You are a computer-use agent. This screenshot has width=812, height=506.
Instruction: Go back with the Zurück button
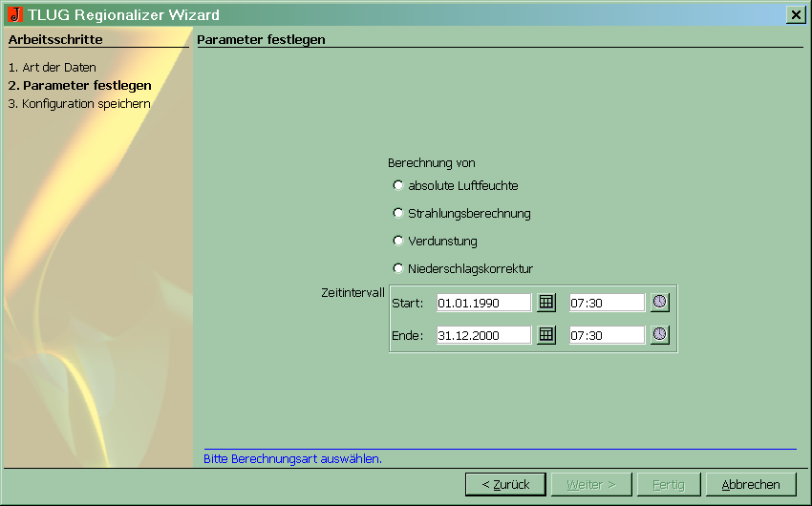(x=505, y=484)
